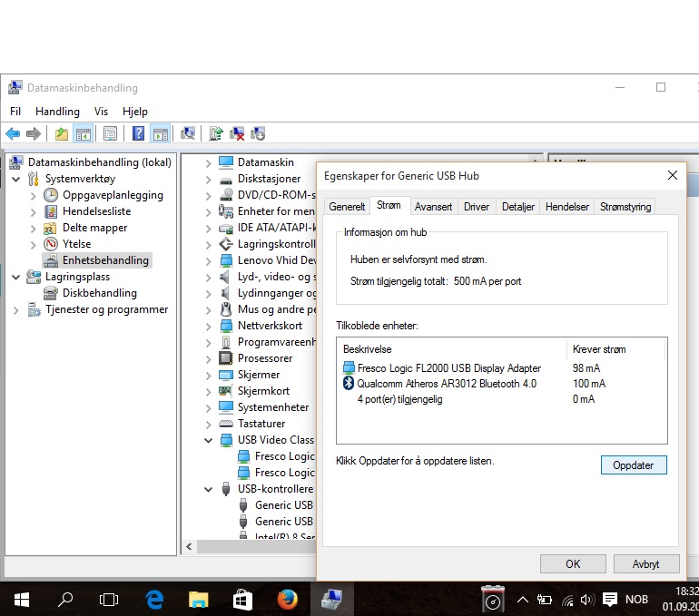Click the Uninstall device red X icon

point(237,133)
